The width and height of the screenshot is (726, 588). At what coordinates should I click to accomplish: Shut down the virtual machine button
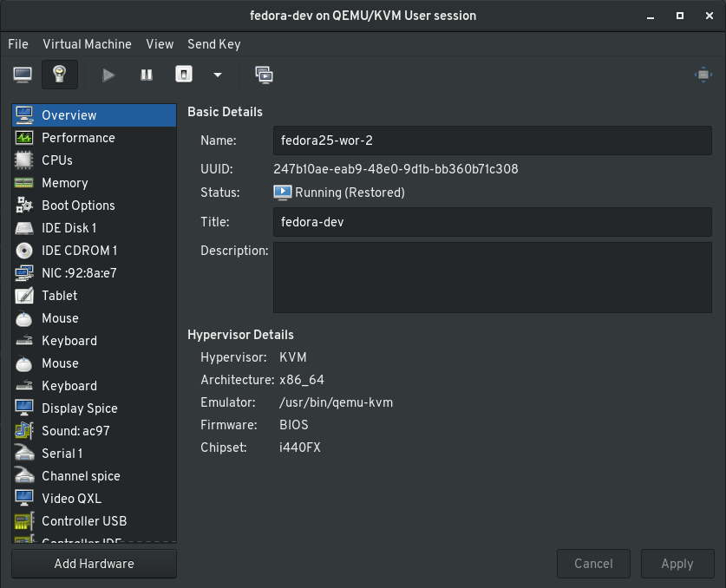[x=184, y=75]
